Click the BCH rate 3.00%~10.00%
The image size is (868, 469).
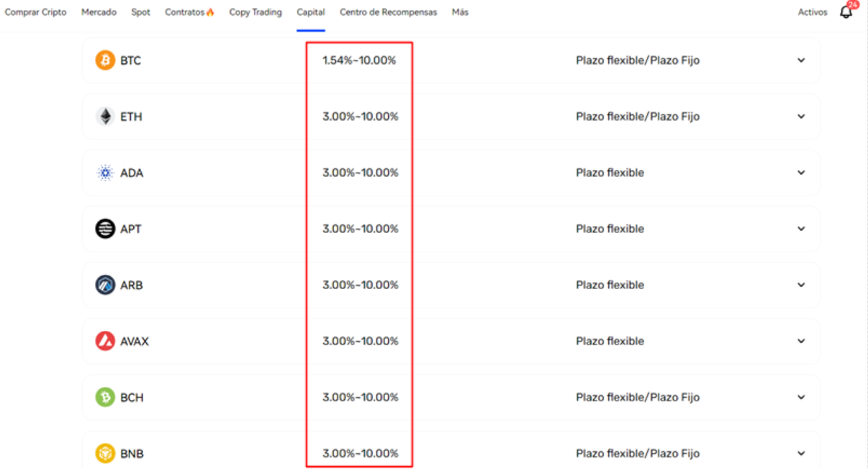click(360, 397)
